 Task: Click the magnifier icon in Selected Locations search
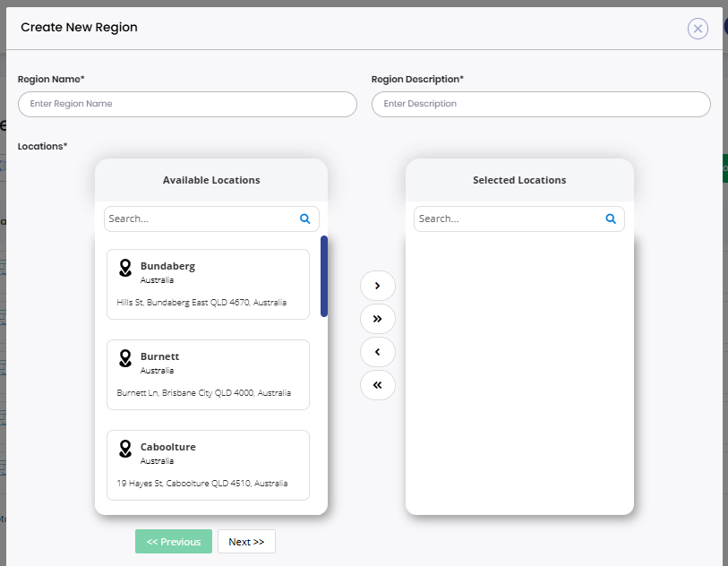[x=611, y=219]
